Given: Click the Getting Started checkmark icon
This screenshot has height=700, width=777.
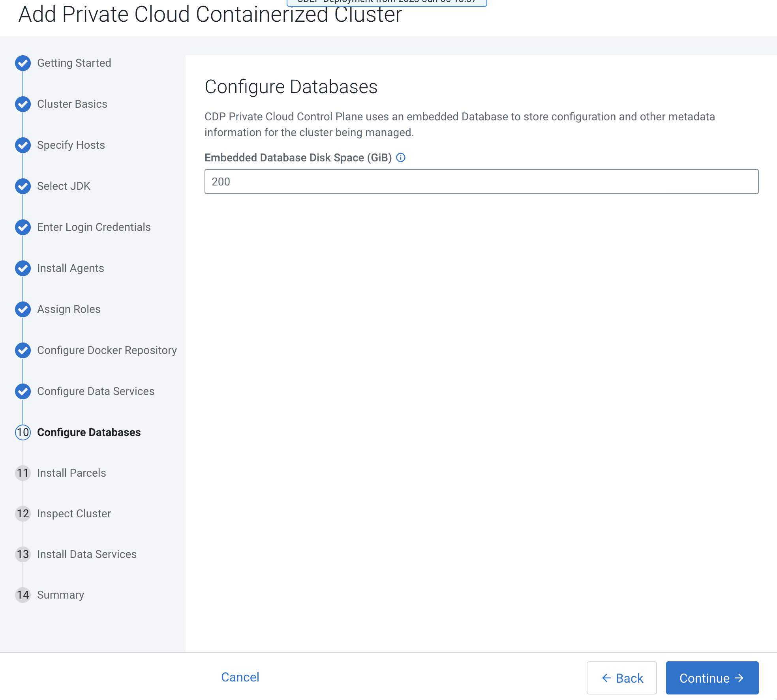Looking at the screenshot, I should [23, 63].
